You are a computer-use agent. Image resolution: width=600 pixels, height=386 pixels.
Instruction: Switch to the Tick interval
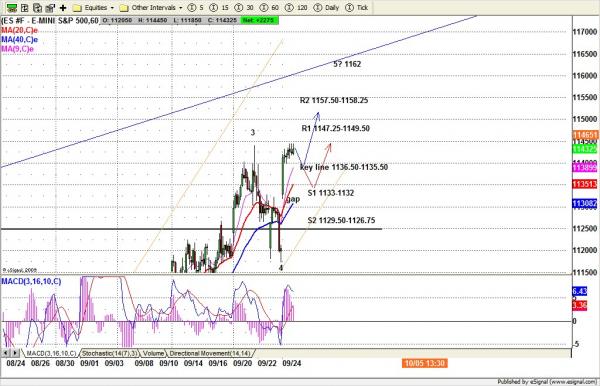coord(357,8)
